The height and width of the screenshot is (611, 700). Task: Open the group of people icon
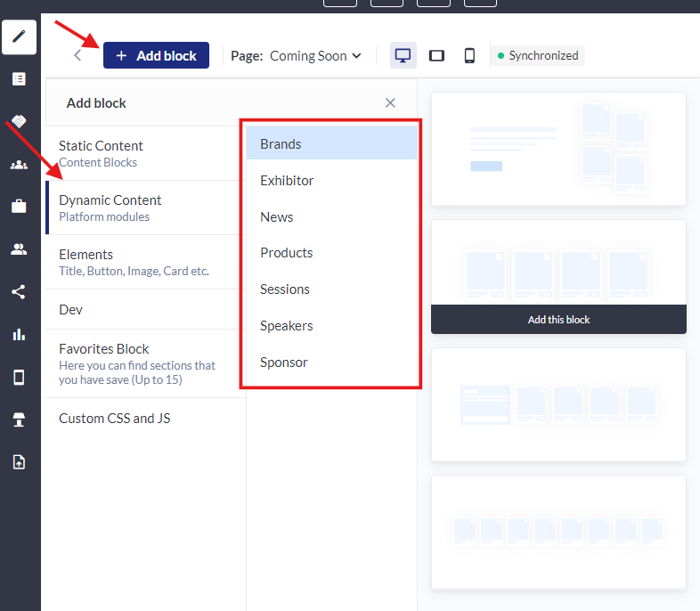[x=19, y=165]
